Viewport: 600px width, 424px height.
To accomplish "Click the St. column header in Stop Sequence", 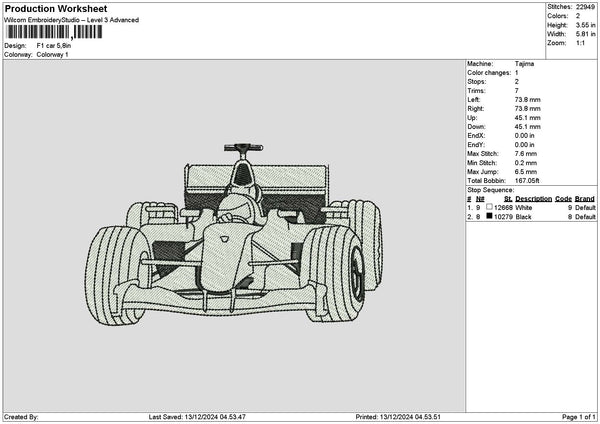I will [508, 198].
